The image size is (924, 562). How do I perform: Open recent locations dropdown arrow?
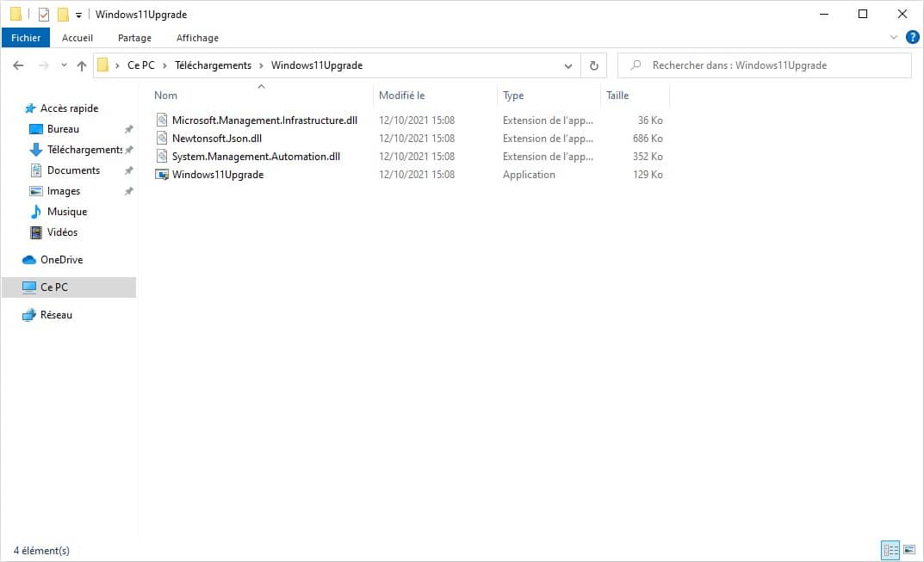coord(64,65)
